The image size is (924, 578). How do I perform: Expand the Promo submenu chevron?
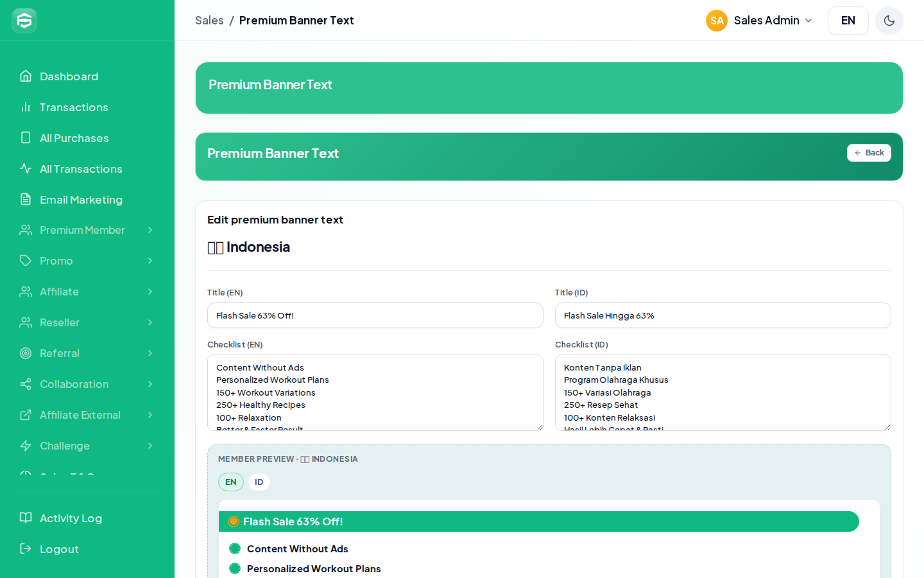point(150,261)
